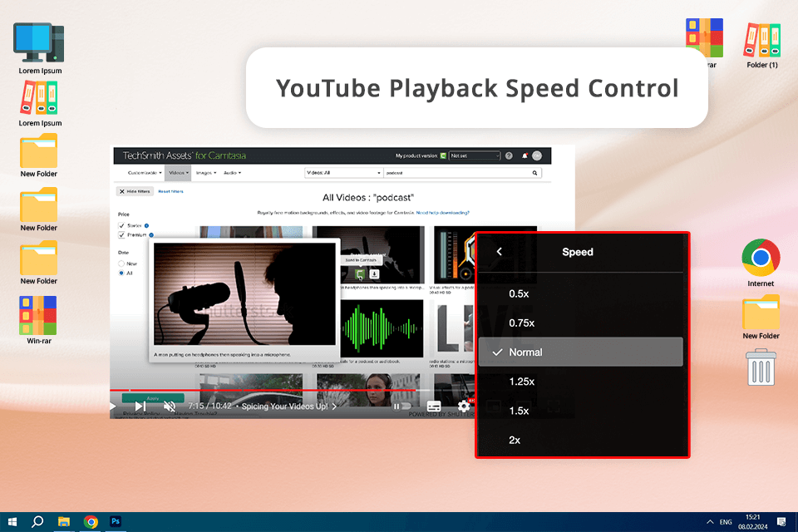Toggle subtitles with the captions icon
This screenshot has width=798, height=532.
coord(434,406)
